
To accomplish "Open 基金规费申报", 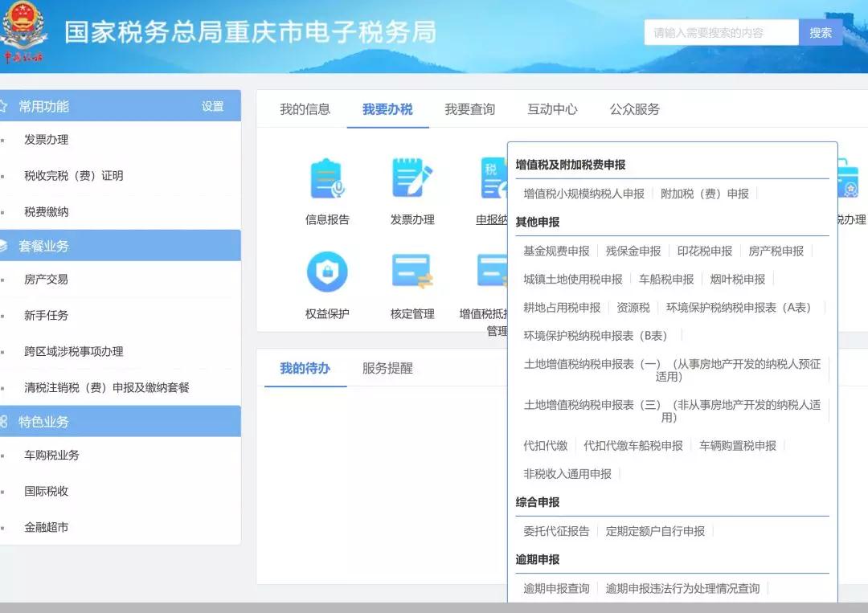I will click(x=556, y=251).
